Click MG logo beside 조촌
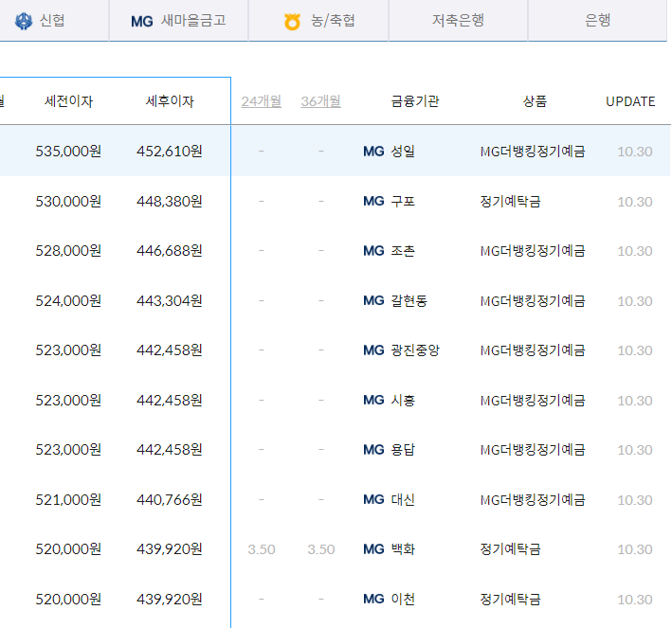The height and width of the screenshot is (628, 672). [x=373, y=251]
